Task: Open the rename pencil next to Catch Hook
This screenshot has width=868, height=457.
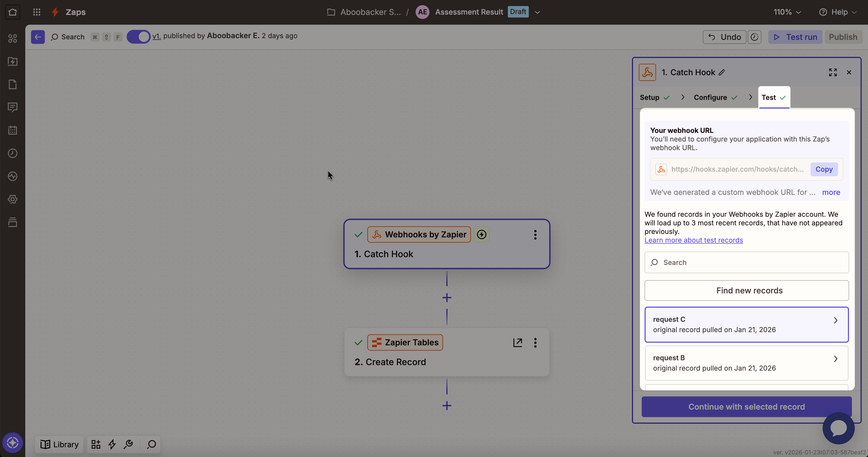Action: tap(722, 72)
